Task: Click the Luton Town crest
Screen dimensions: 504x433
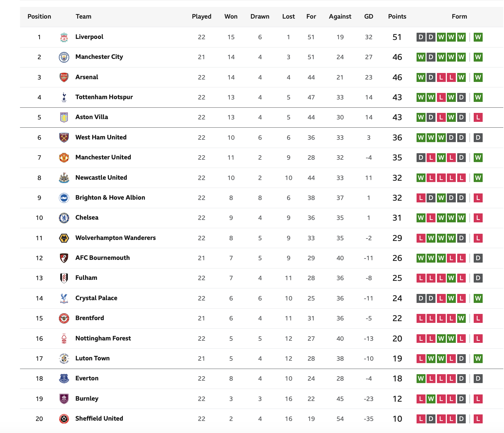Action: pos(64,358)
